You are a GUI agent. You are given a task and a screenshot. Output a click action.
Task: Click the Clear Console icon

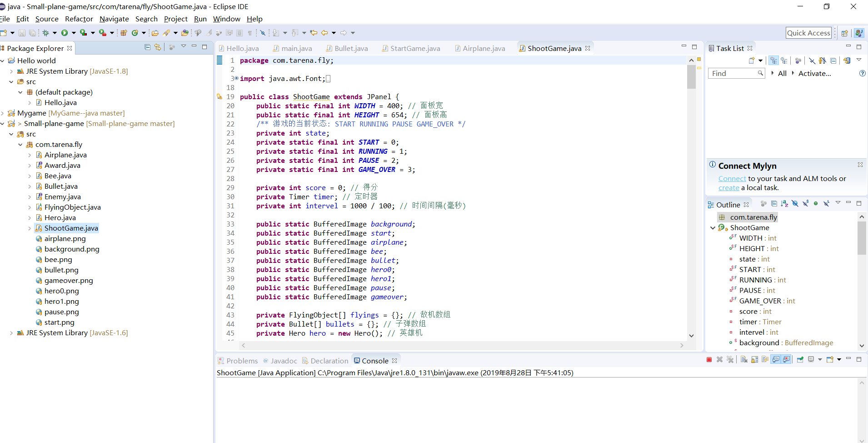(744, 359)
